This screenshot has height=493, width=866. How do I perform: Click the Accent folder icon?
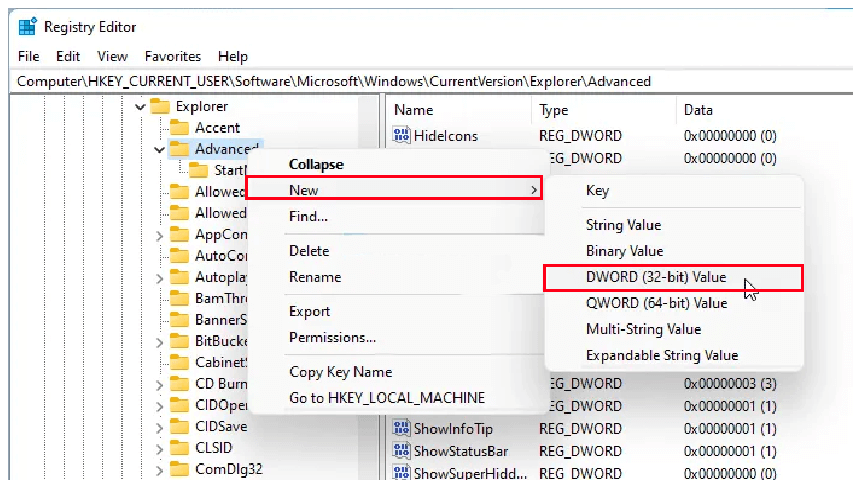[x=179, y=128]
